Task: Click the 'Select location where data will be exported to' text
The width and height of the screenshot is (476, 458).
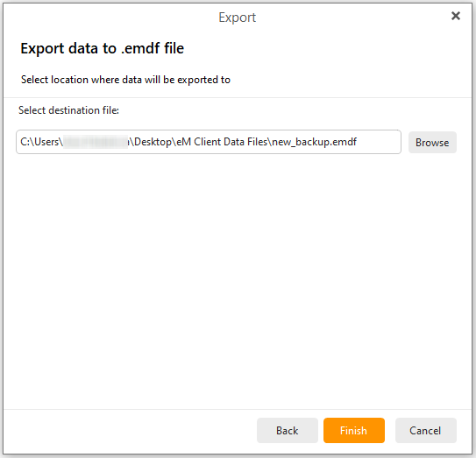Action: (x=125, y=80)
